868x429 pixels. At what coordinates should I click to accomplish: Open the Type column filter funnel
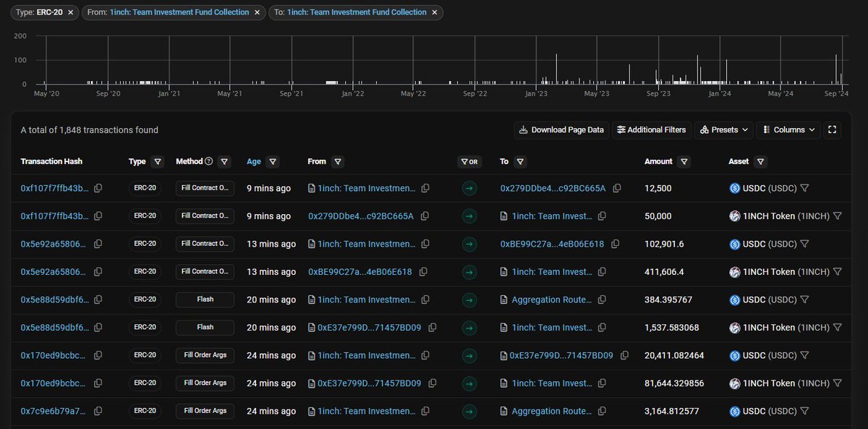[158, 162]
